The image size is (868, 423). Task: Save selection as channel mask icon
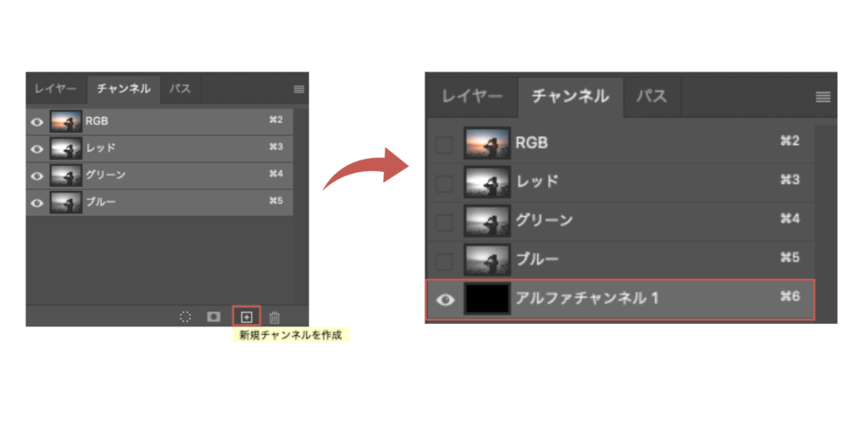pos(214,317)
